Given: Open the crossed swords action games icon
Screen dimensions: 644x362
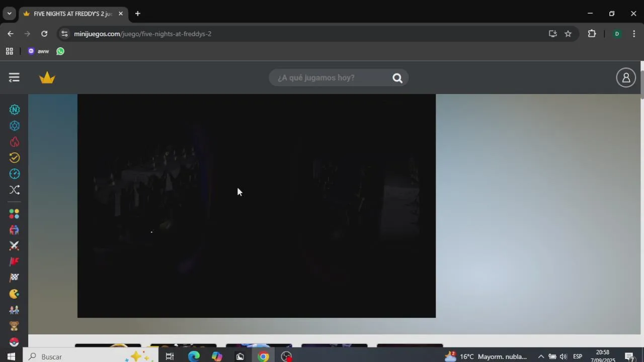Looking at the screenshot, I should point(14,246).
